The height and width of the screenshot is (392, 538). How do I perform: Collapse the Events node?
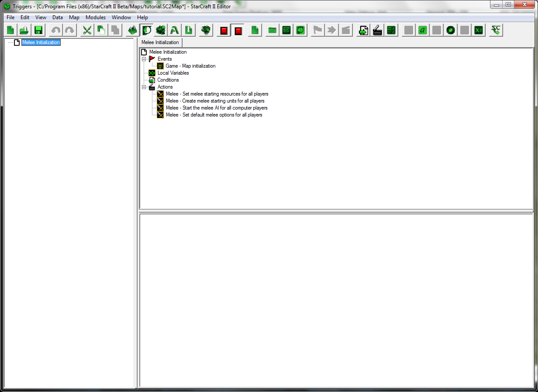coord(144,59)
